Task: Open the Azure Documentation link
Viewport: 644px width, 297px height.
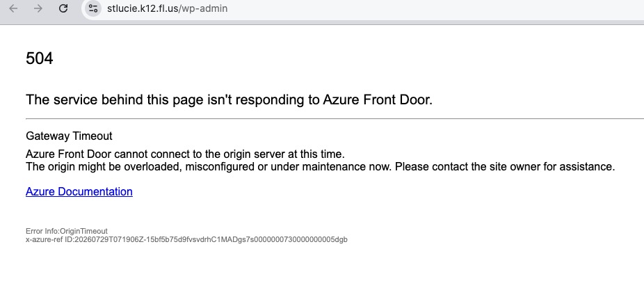Action: click(79, 191)
